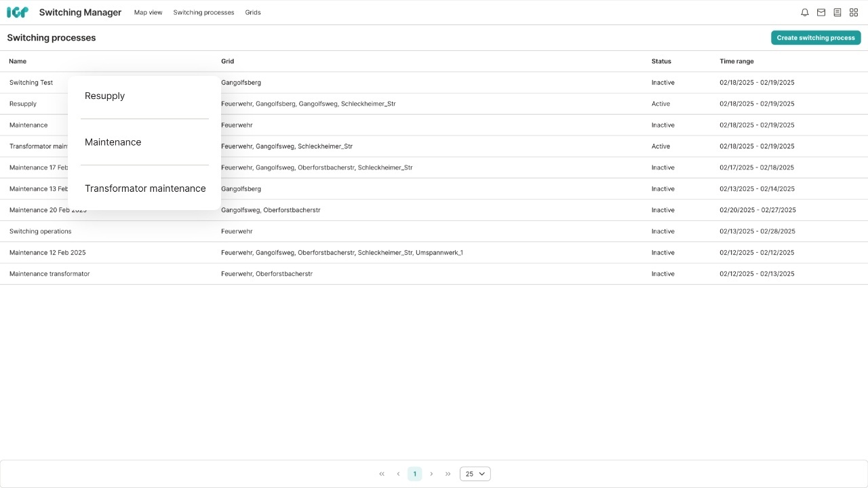This screenshot has width=868, height=488.
Task: Go to next page arrow
Action: tap(431, 474)
